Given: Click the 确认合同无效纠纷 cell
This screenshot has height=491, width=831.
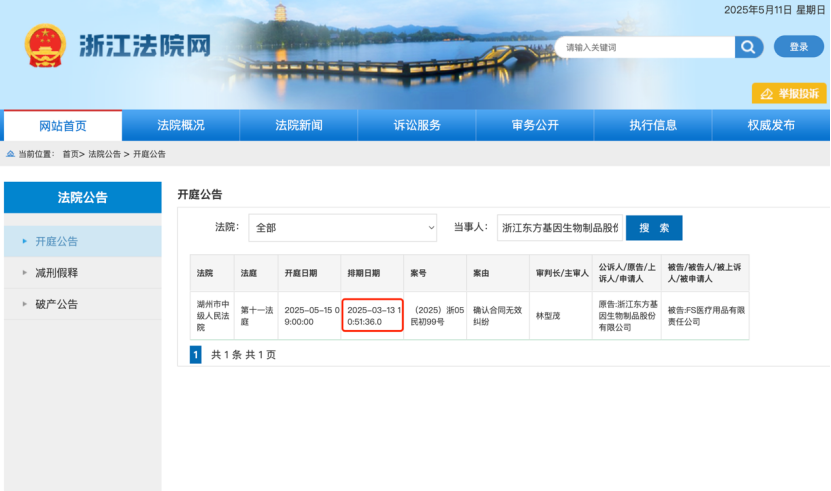Looking at the screenshot, I should [x=498, y=315].
